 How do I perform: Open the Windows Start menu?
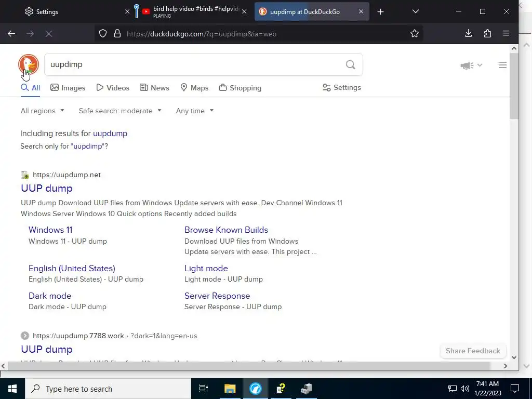pyautogui.click(x=12, y=389)
